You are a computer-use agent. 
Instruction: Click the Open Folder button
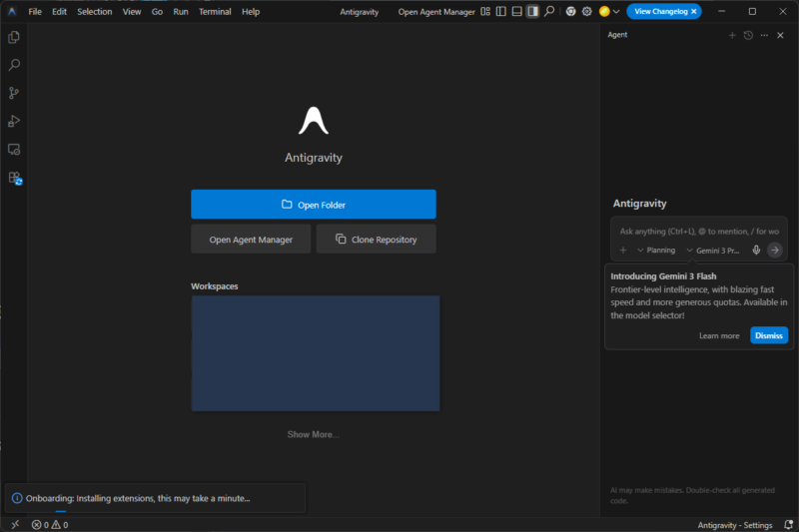pyautogui.click(x=314, y=205)
